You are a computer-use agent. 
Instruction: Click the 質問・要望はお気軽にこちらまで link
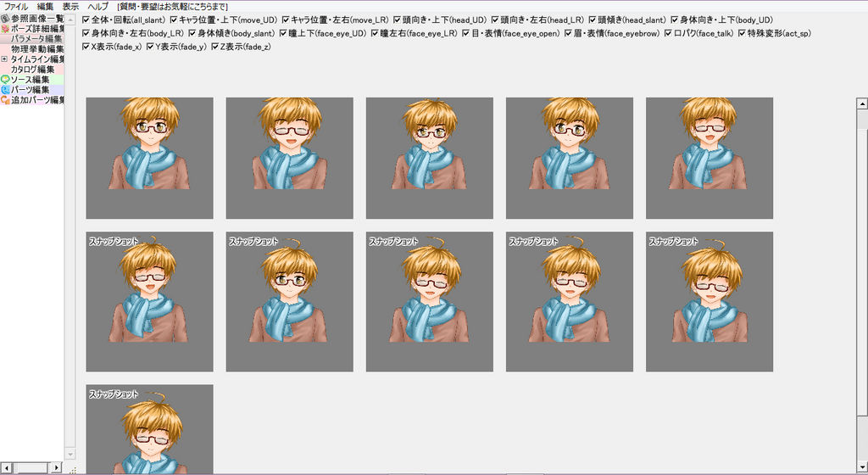(172, 7)
